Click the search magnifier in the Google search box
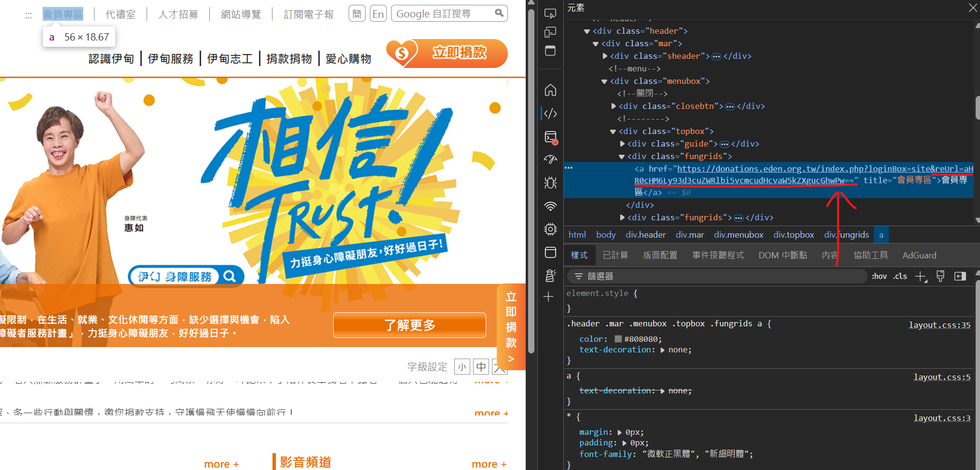980x470 pixels. (499, 13)
